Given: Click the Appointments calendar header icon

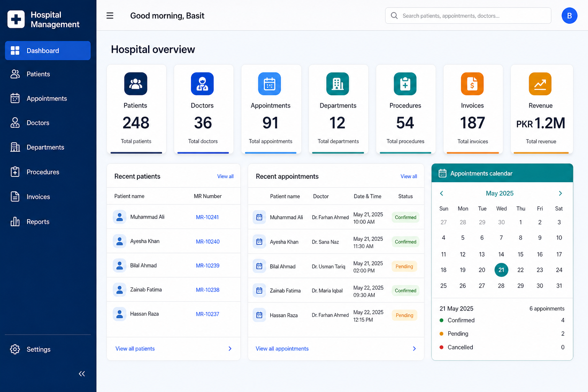Looking at the screenshot, I should pyautogui.click(x=443, y=173).
